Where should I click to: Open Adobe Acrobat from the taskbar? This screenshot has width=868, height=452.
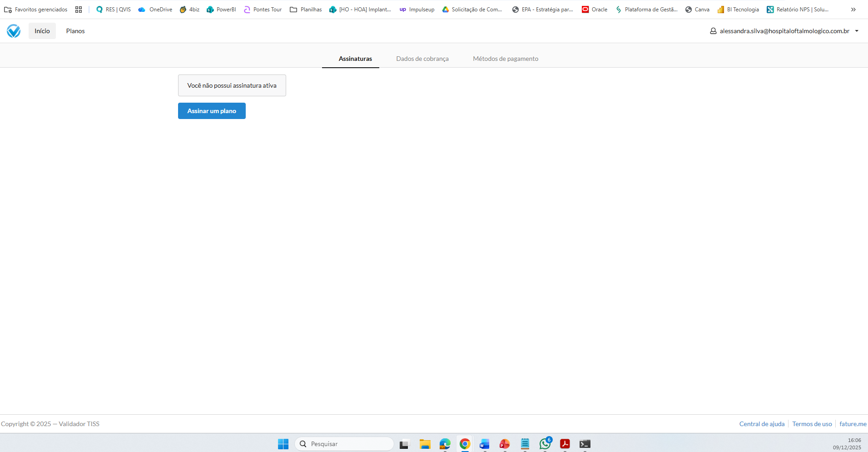(565, 444)
